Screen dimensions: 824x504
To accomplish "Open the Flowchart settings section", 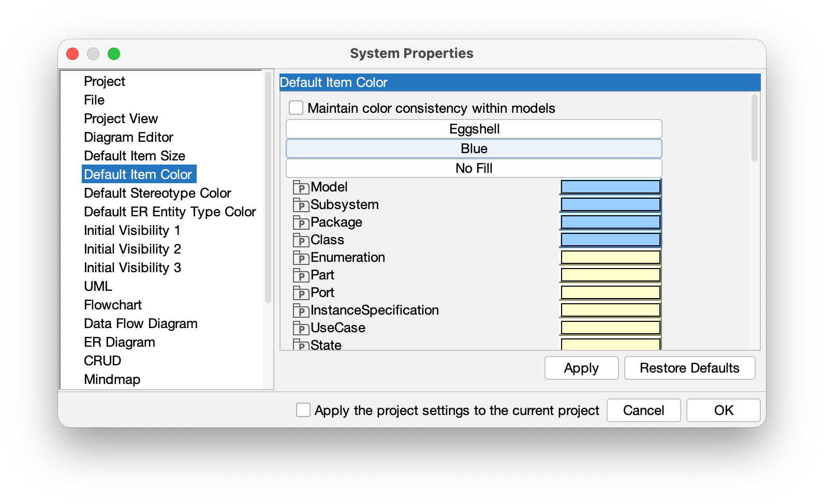I will pos(112,304).
